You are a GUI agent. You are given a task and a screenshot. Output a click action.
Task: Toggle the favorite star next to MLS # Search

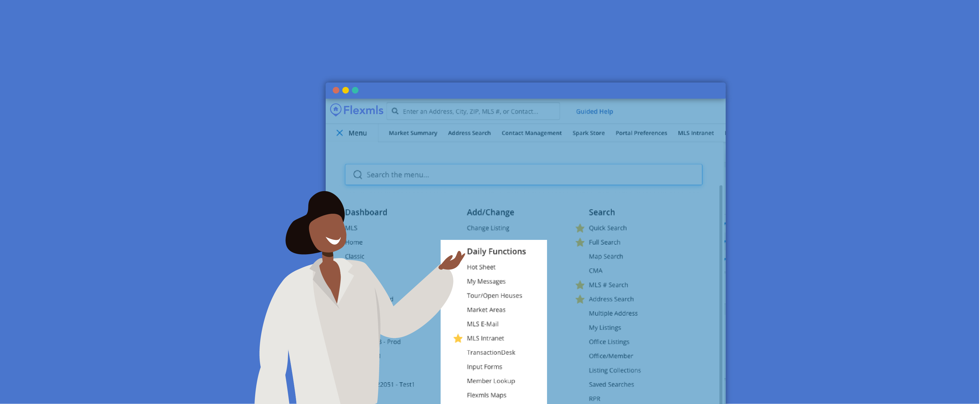(580, 285)
